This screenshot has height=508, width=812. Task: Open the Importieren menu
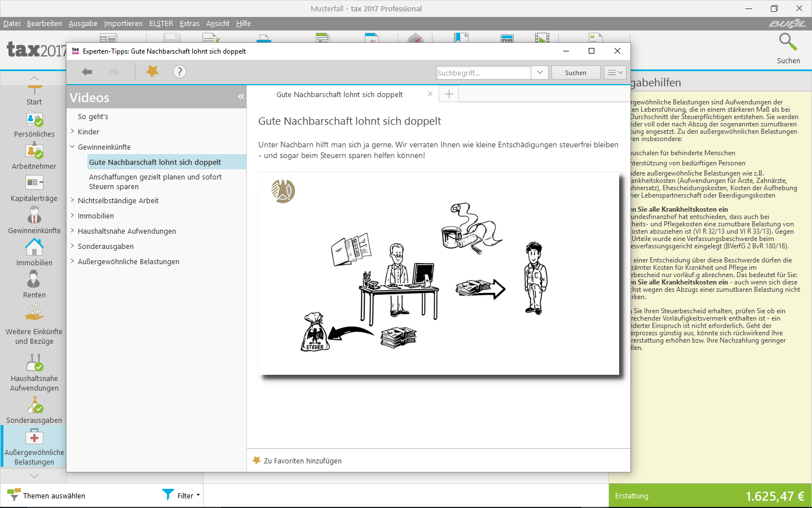pos(123,23)
